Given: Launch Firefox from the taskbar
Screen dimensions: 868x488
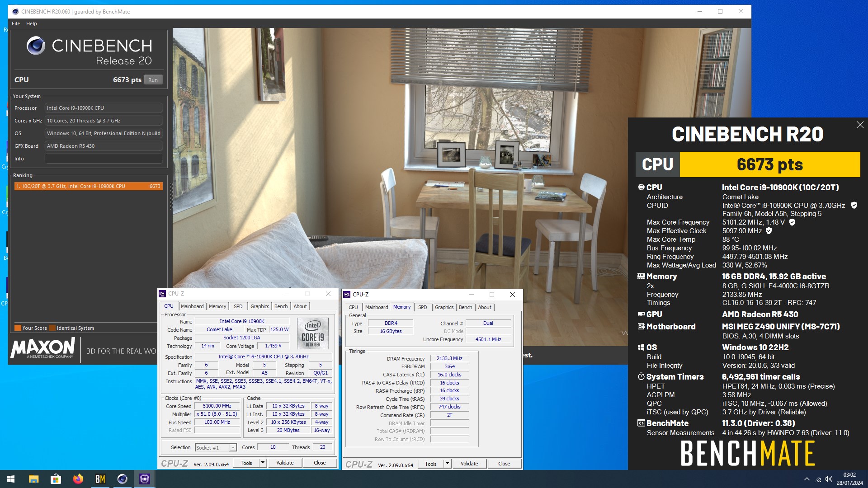Looking at the screenshot, I should point(78,479).
